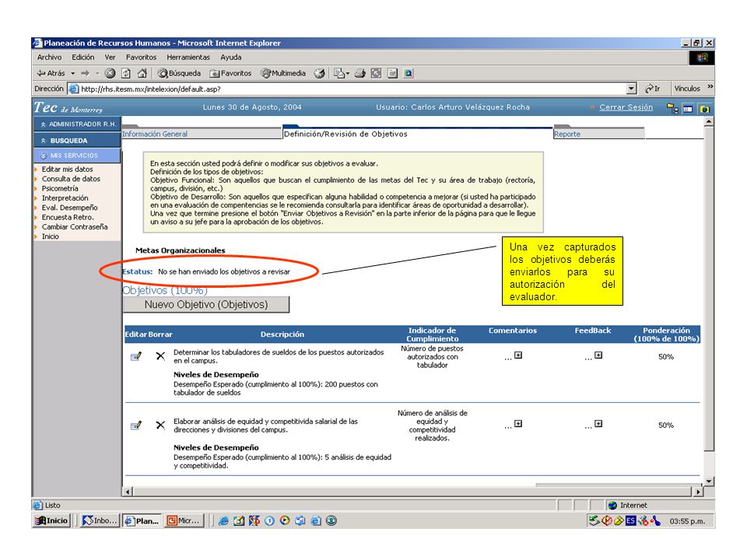
Task: Launch Internet Explorer from the quick launch bar
Action: [223, 521]
